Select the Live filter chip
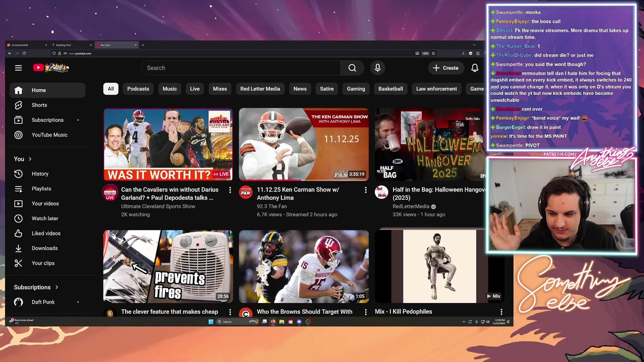Image resolution: width=644 pixels, height=362 pixels. pyautogui.click(x=195, y=89)
